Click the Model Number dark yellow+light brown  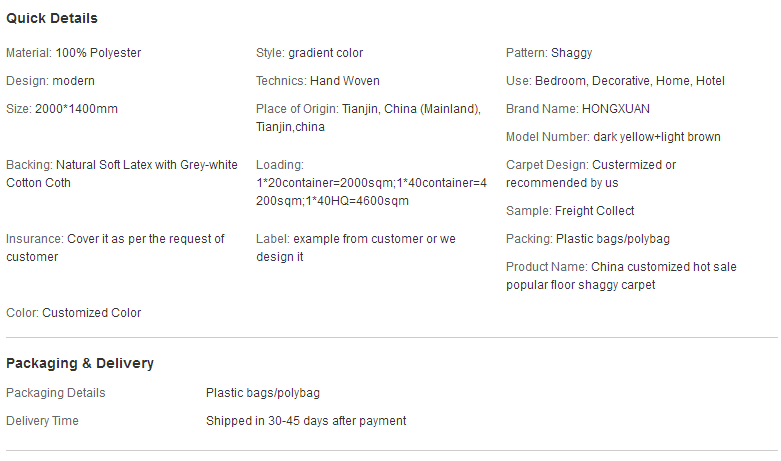pyautogui.click(x=613, y=137)
